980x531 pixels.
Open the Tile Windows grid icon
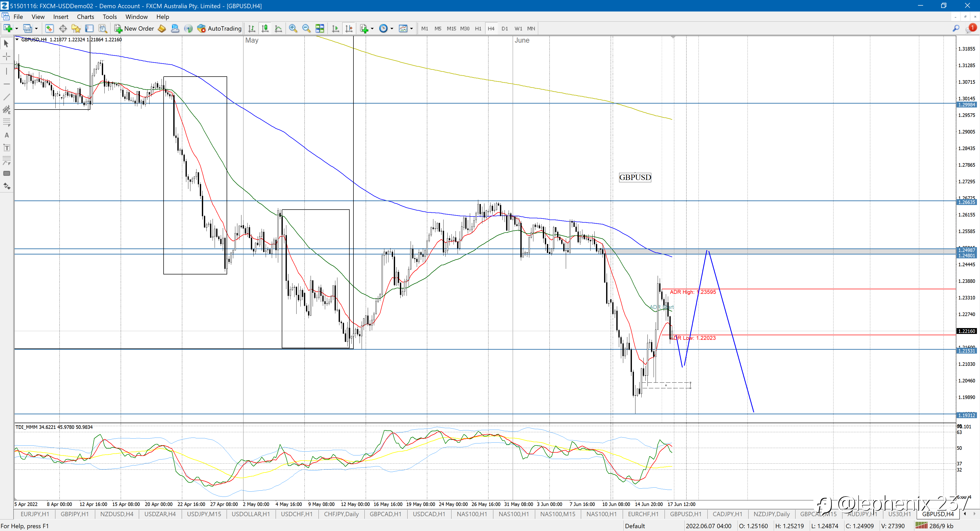(x=320, y=29)
